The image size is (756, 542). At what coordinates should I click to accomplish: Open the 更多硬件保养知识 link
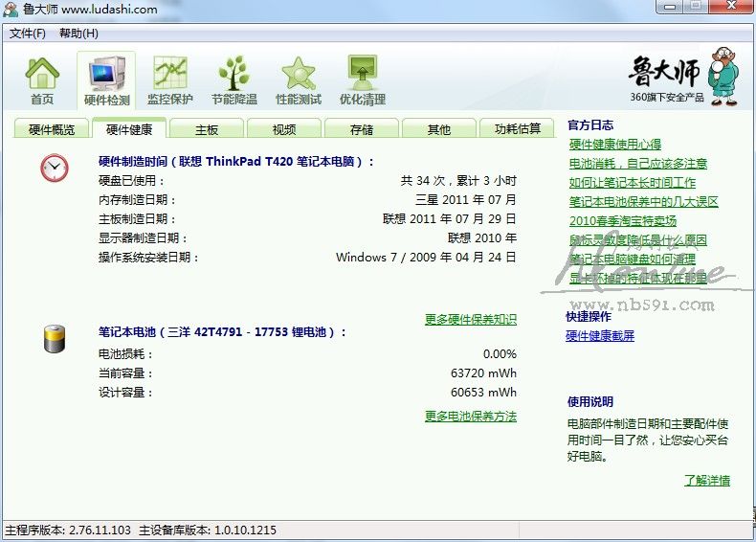pyautogui.click(x=470, y=319)
